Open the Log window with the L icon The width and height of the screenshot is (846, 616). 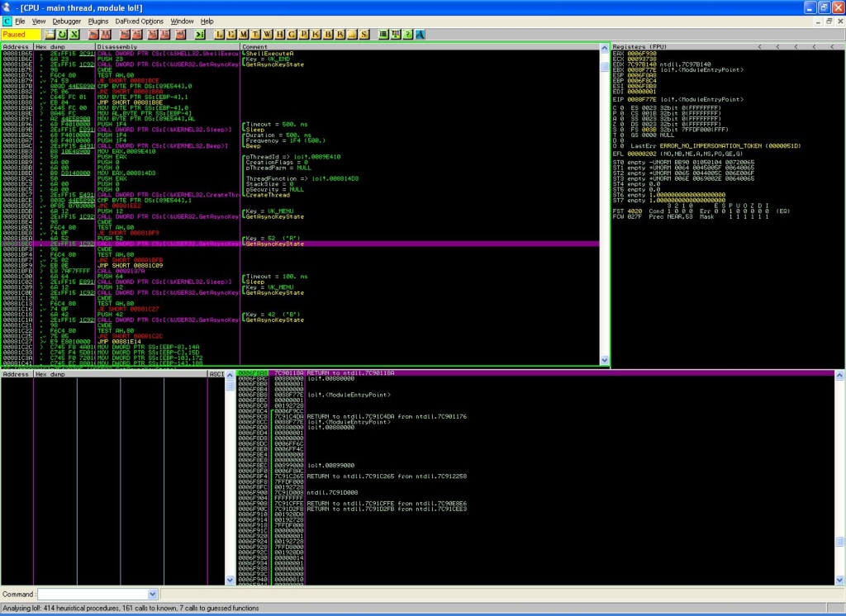tap(219, 35)
